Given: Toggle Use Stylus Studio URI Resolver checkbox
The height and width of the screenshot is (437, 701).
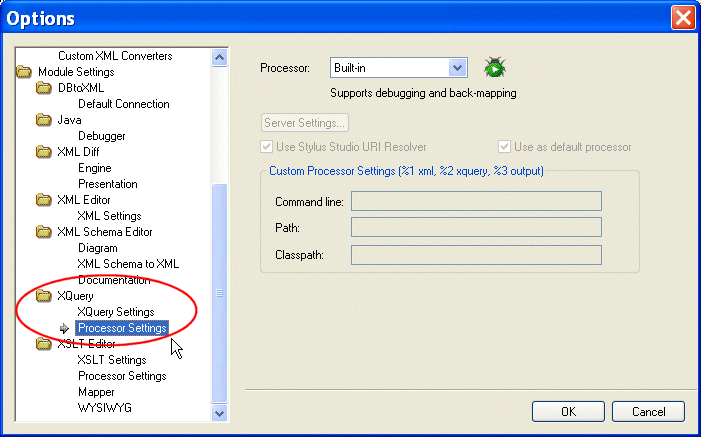Looking at the screenshot, I should (267, 147).
